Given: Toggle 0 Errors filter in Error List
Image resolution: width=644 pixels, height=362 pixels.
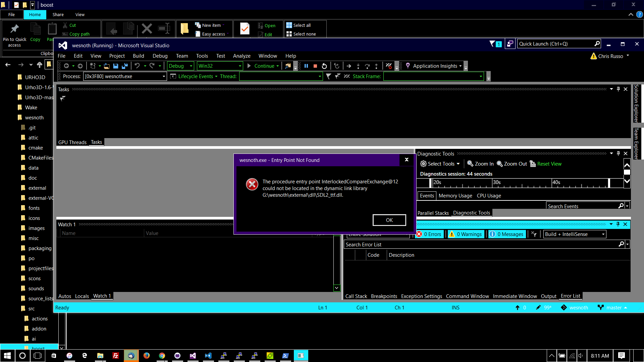Looking at the screenshot, I should [429, 234].
